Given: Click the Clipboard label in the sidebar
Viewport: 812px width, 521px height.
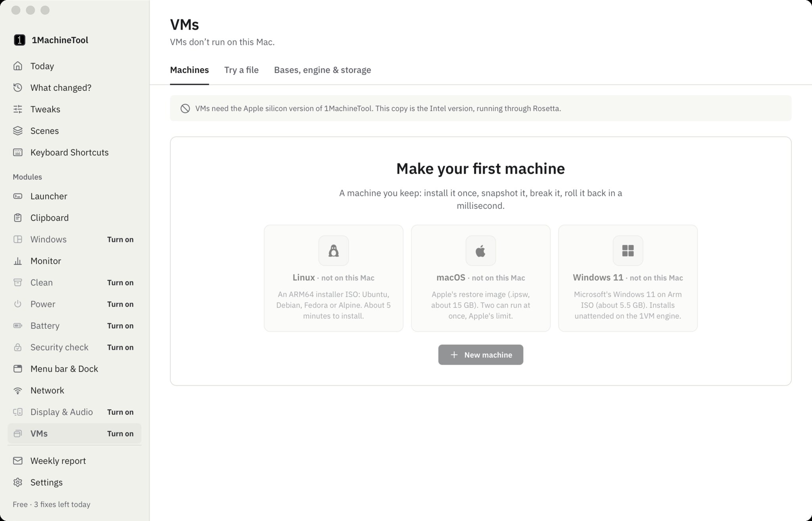Looking at the screenshot, I should pos(50,218).
